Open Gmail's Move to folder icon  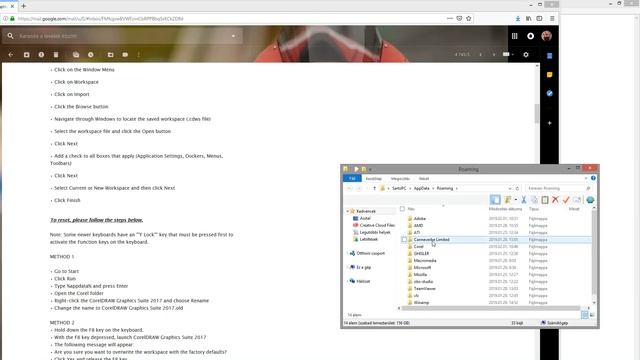(111, 54)
